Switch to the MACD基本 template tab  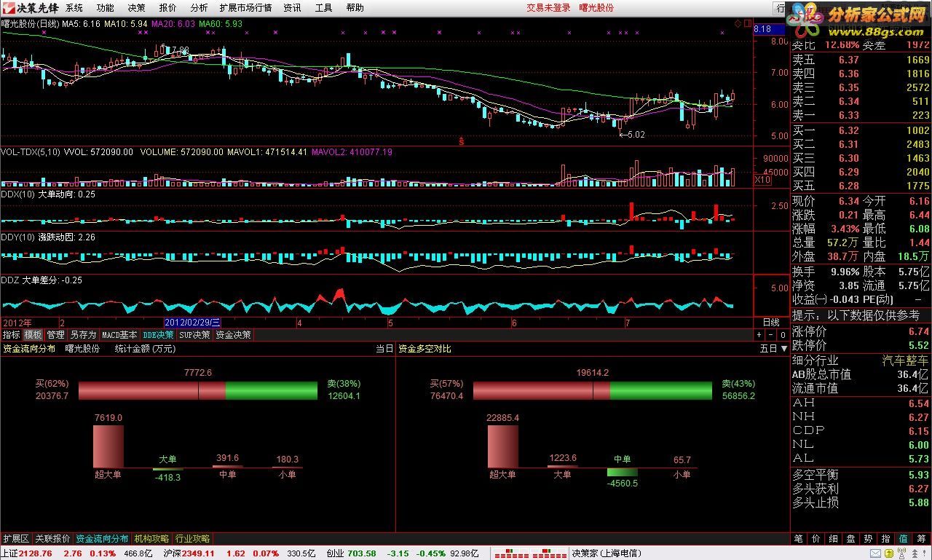tap(119, 335)
